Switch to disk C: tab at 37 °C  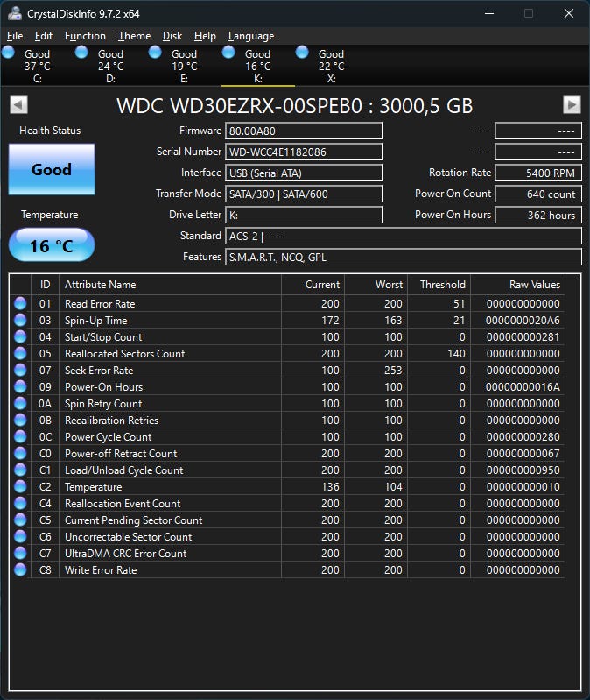coord(37,66)
